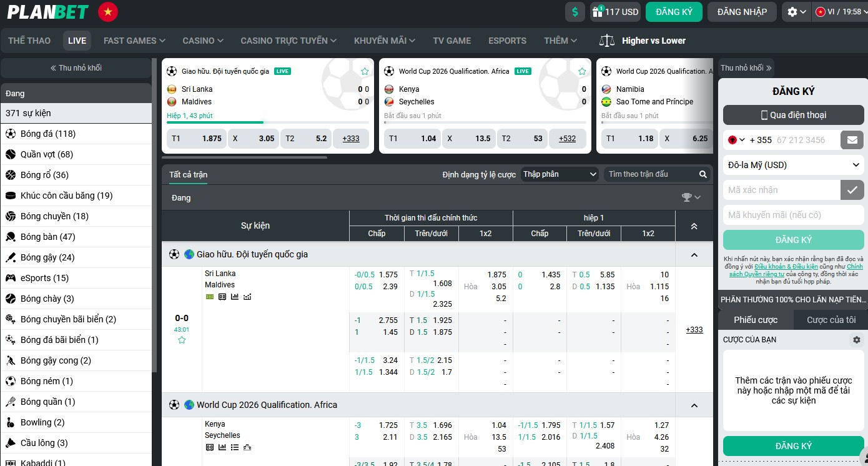Open Bóng gậy category
Viewport: 868px width, 466px height.
click(x=76, y=257)
